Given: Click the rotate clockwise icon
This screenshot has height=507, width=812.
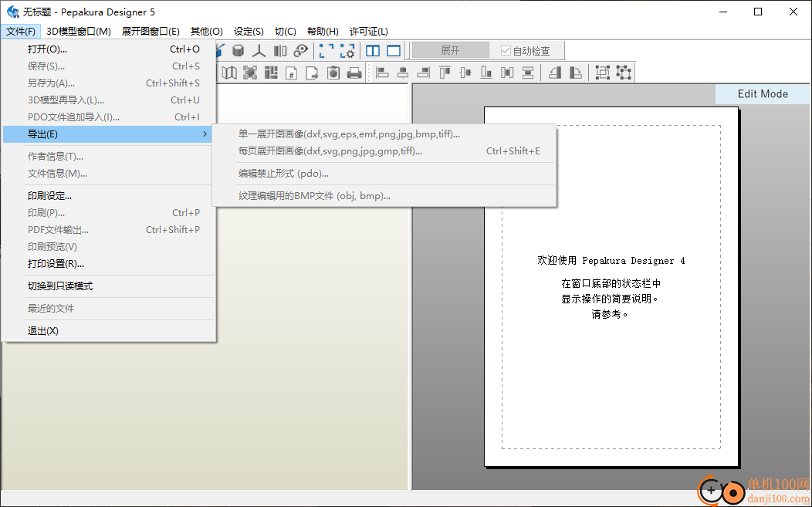Looking at the screenshot, I should pos(576,73).
